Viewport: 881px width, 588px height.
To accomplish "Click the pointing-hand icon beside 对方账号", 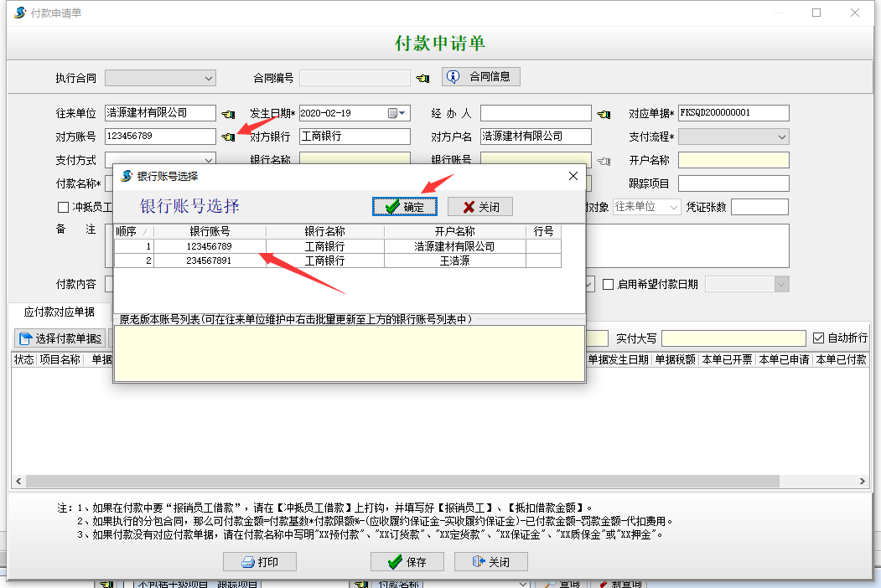I will click(229, 137).
